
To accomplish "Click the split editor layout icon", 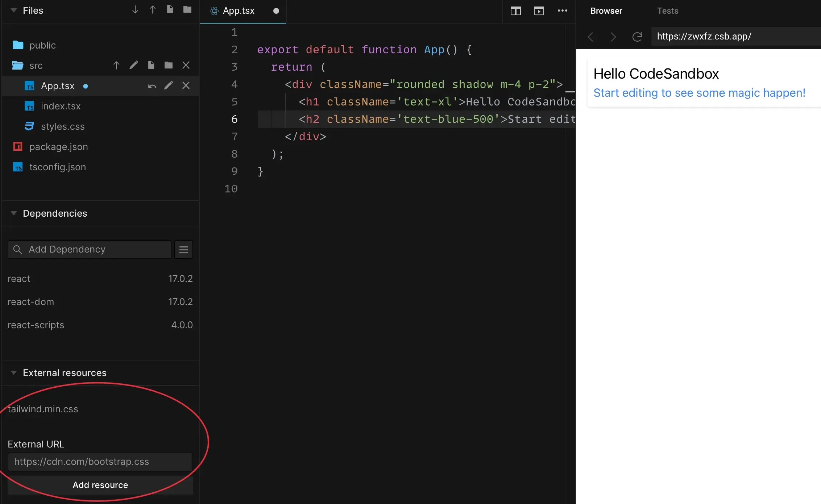I will 516,11.
